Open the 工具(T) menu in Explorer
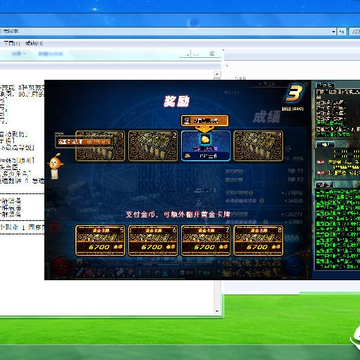 click(12, 43)
